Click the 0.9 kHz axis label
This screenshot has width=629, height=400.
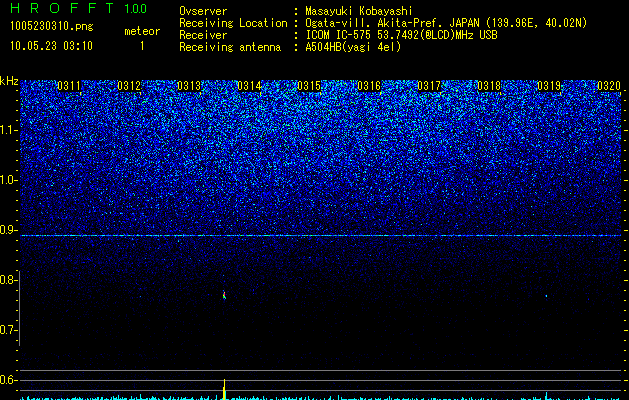point(8,230)
